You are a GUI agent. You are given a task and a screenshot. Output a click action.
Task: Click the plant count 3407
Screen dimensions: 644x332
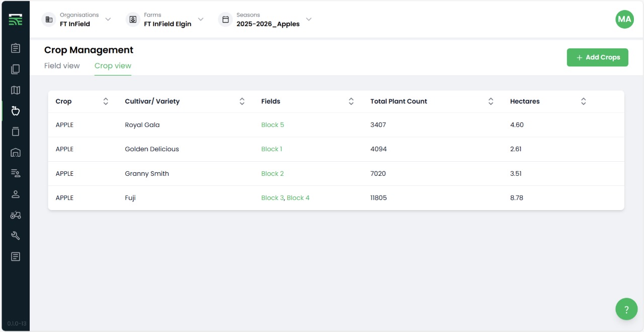(378, 125)
